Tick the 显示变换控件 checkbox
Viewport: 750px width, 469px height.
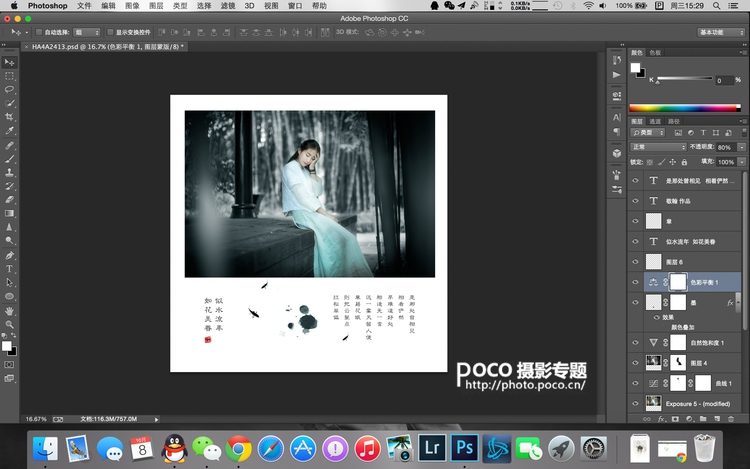tap(110, 32)
